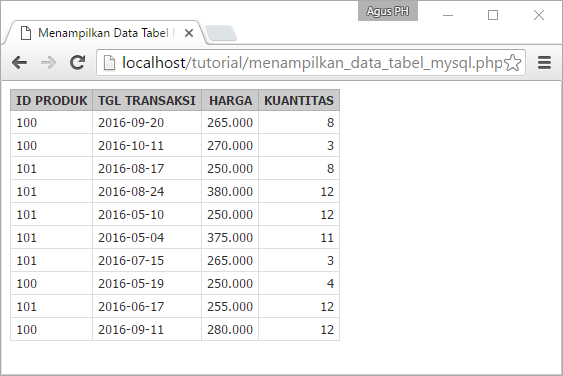Screen dimensions: 563x376
Task: Open a new tab with the new tab button
Action: click(221, 33)
